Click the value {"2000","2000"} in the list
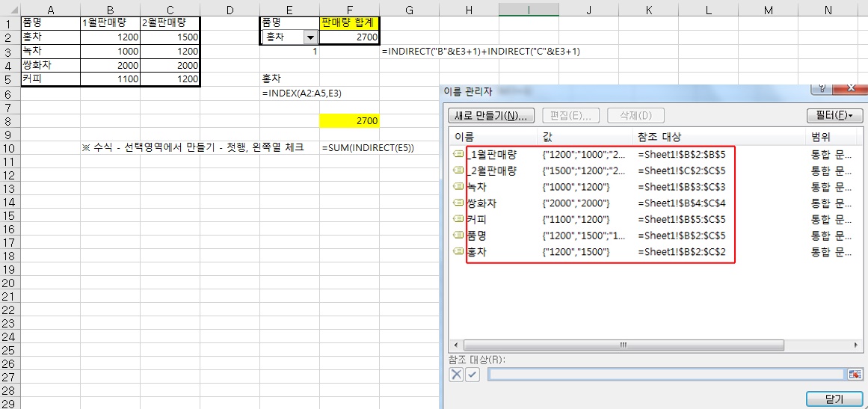This screenshot has height=409, width=868. (x=576, y=203)
